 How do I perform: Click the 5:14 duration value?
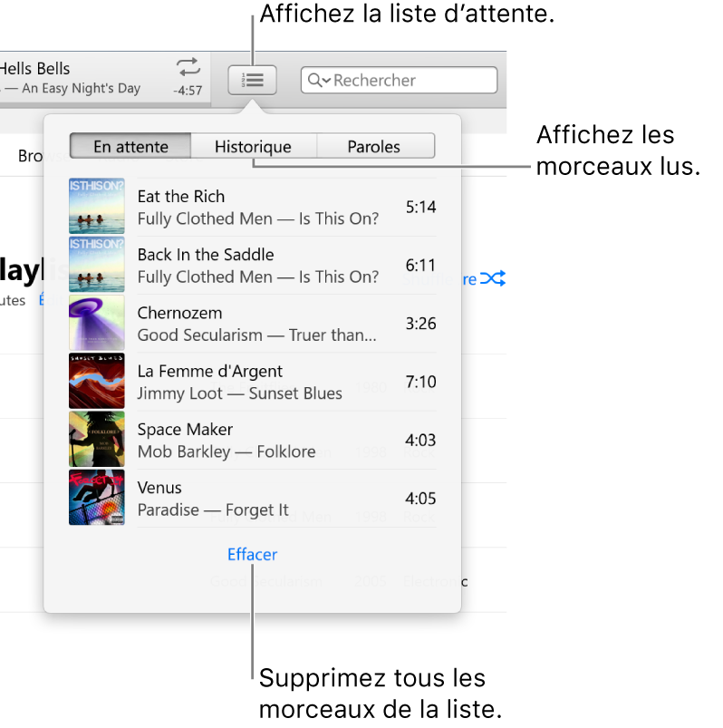tap(420, 207)
